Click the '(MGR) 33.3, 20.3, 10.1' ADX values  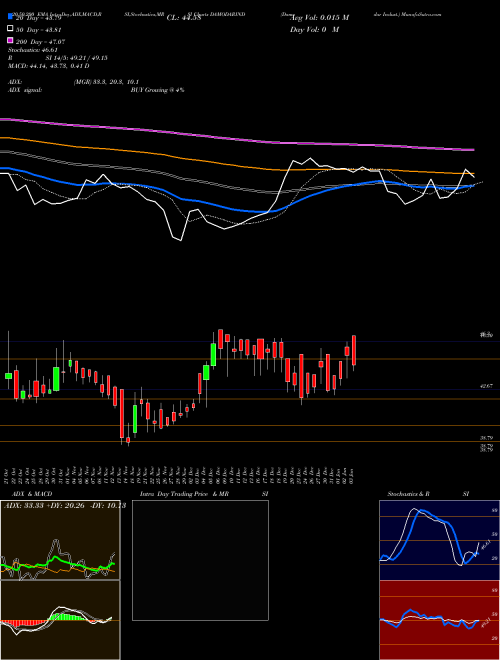[x=106, y=82]
